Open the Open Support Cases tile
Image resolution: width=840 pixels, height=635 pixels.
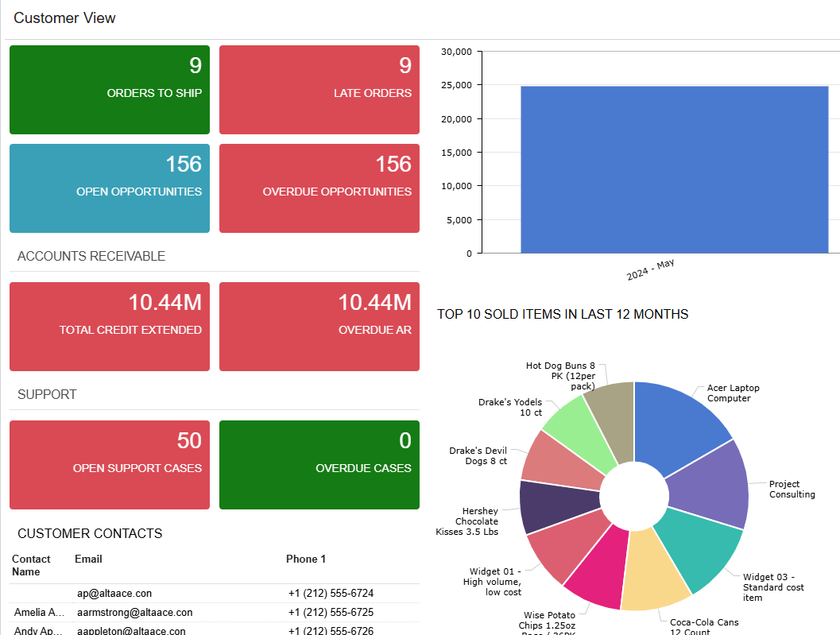(110, 465)
